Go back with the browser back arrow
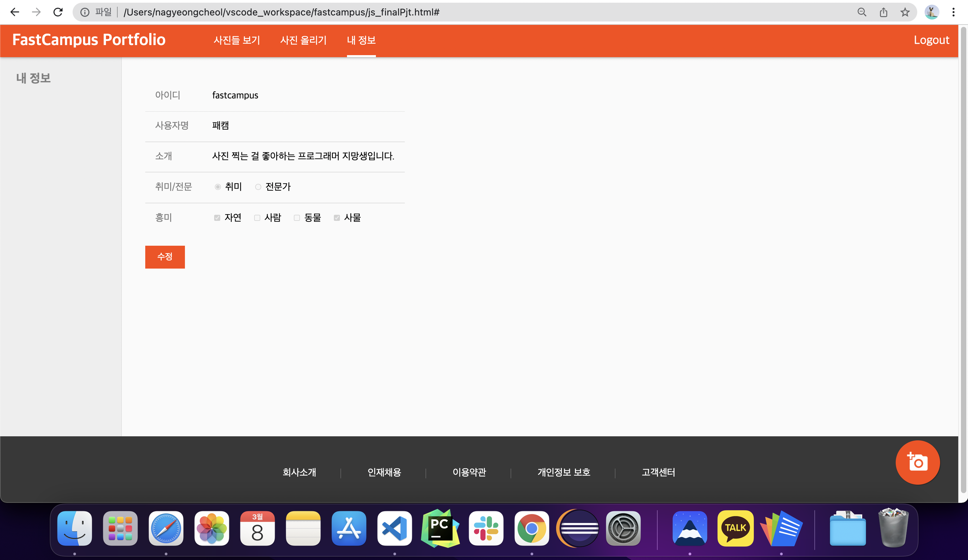The height and width of the screenshot is (560, 968). click(15, 12)
